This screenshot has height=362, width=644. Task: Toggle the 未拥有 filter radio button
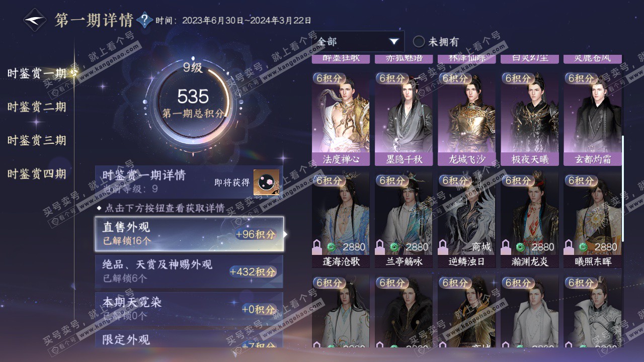point(419,42)
